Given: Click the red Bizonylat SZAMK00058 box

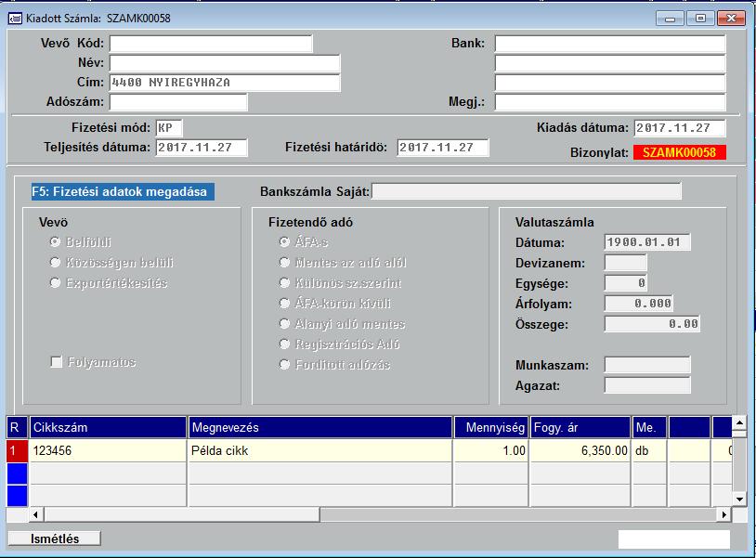Looking at the screenshot, I should 680,152.
